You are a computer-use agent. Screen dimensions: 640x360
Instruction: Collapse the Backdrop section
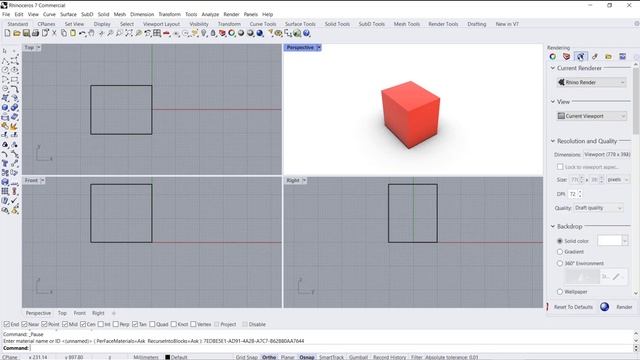click(553, 226)
